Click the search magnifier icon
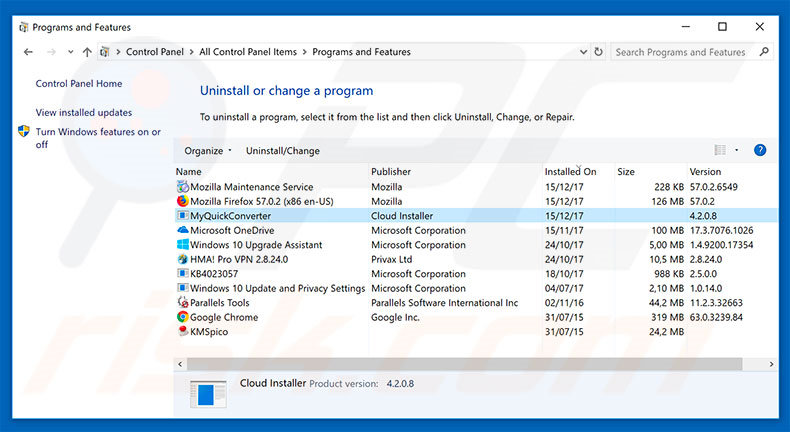 point(764,51)
